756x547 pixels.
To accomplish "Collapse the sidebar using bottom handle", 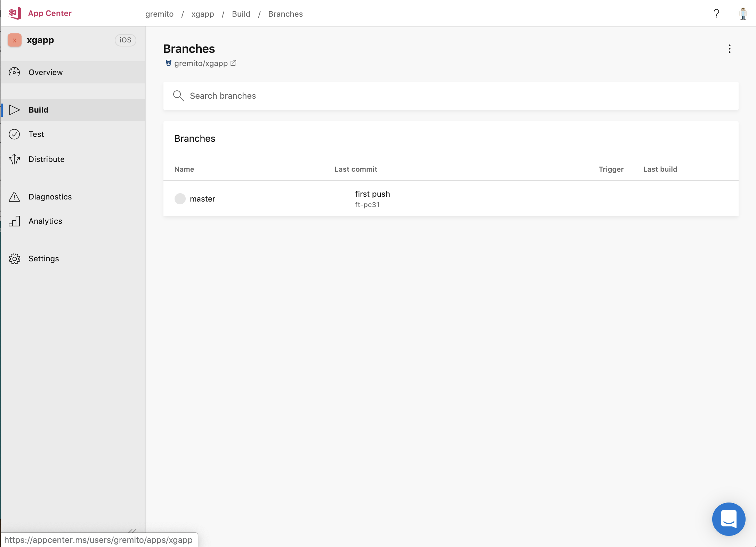I will coord(132,531).
